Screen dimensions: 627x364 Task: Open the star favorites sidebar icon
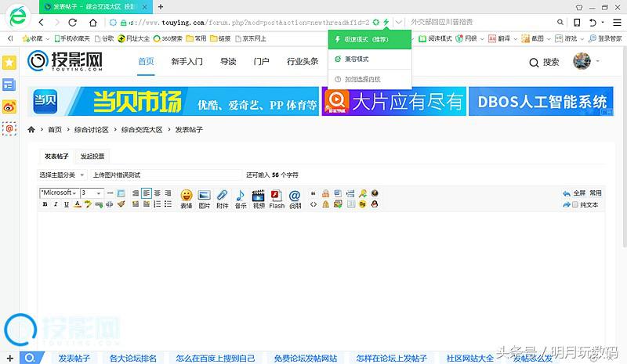(x=9, y=63)
